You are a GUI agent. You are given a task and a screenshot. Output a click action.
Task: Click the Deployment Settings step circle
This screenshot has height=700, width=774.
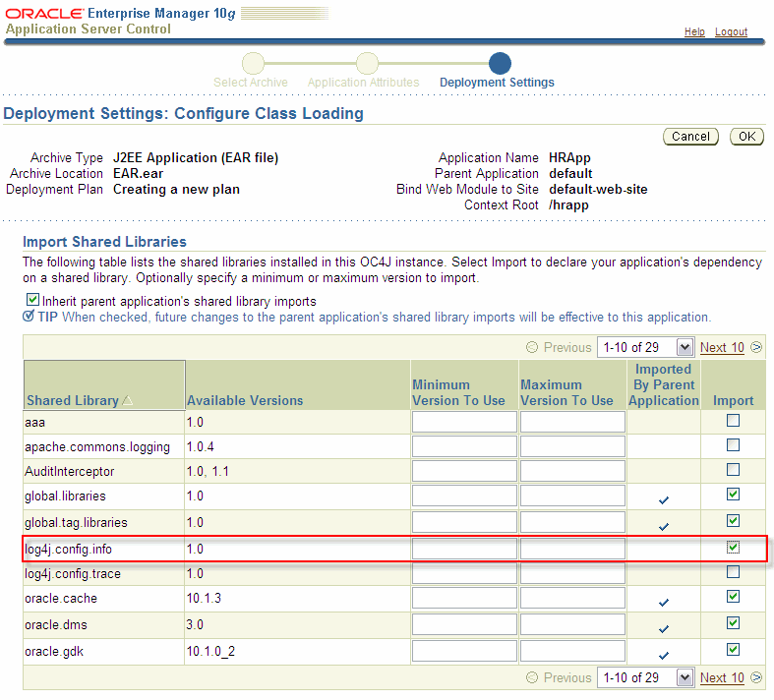point(500,63)
